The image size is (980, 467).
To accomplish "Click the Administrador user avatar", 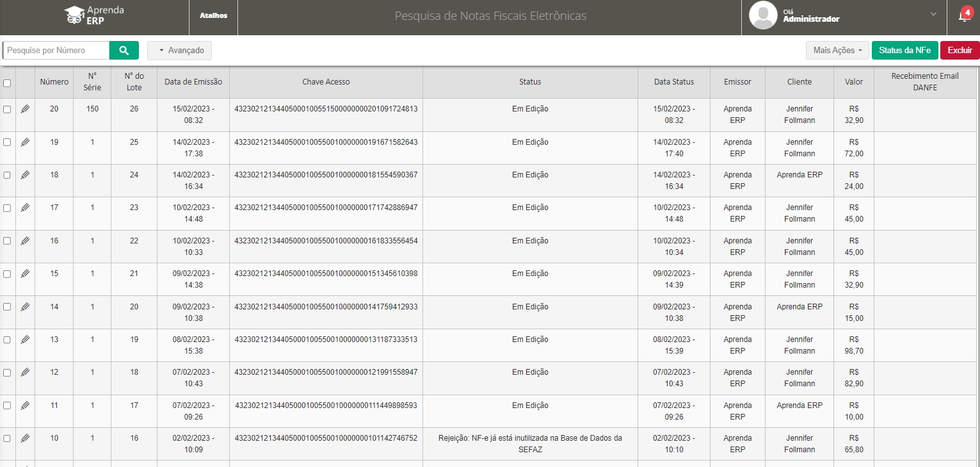I will click(x=763, y=15).
